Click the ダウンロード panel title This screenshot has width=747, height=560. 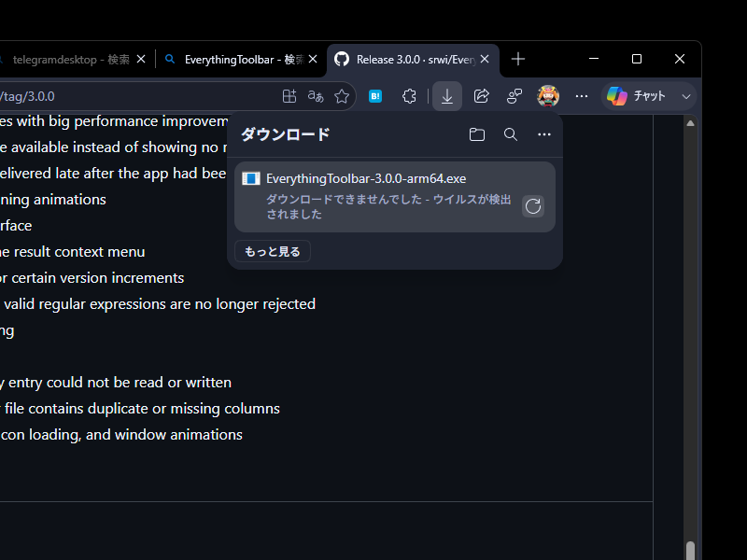pyautogui.click(x=286, y=134)
